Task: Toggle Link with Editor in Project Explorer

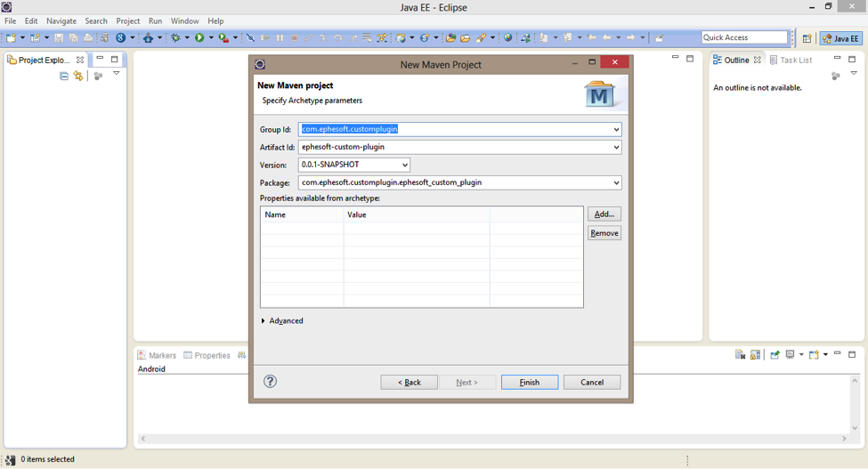Action: click(78, 76)
